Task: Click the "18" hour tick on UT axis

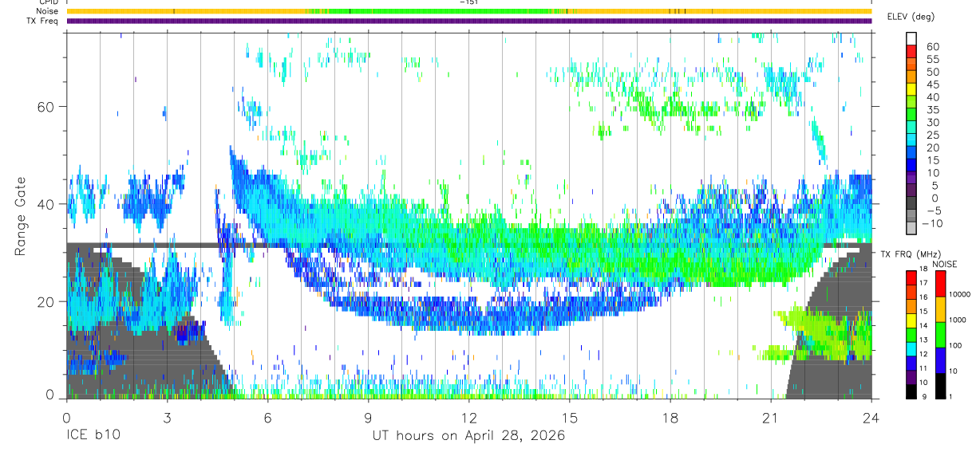Action: pyautogui.click(x=670, y=417)
